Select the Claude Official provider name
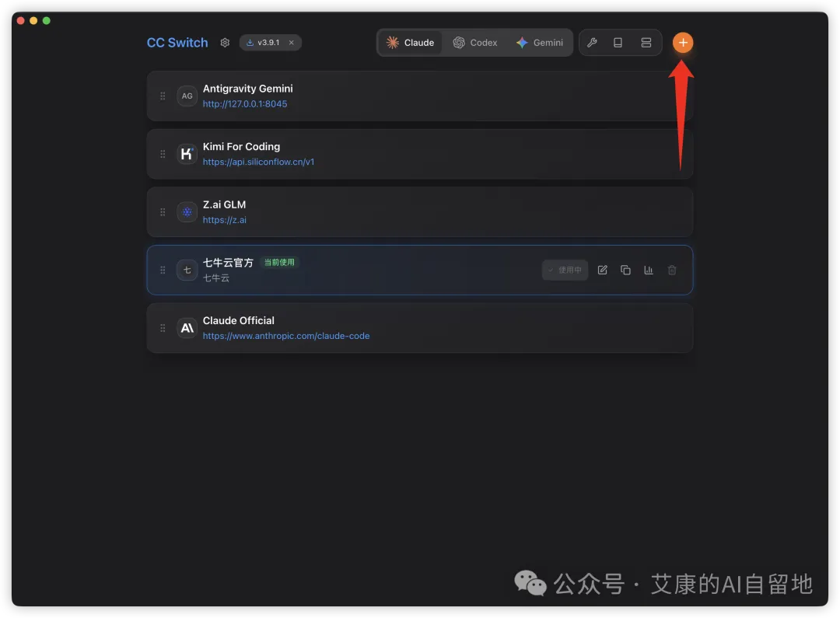 point(239,320)
